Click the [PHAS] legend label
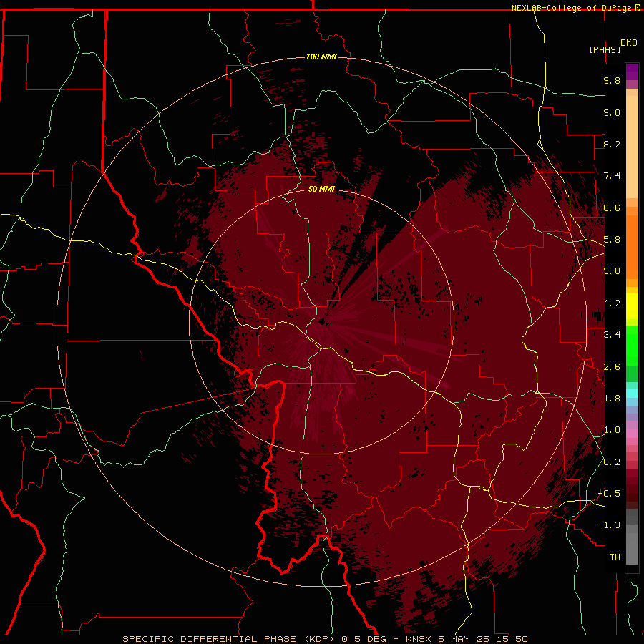This screenshot has width=644, height=644. click(x=605, y=49)
